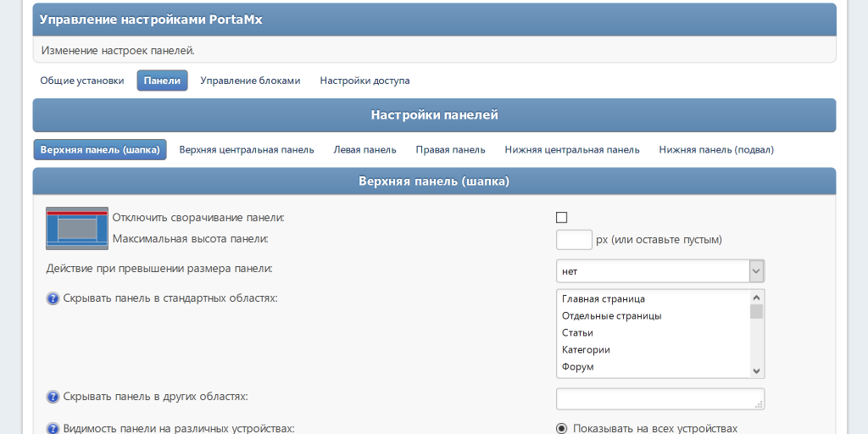Open the 'Общие установки' tab
This screenshot has height=434, width=868.
pos(82,81)
